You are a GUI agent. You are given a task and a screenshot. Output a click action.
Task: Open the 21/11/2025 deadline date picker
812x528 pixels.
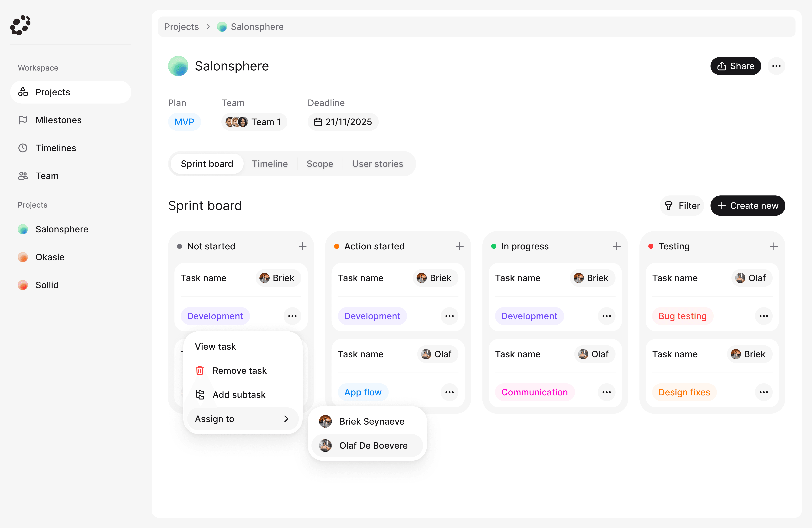coord(343,122)
